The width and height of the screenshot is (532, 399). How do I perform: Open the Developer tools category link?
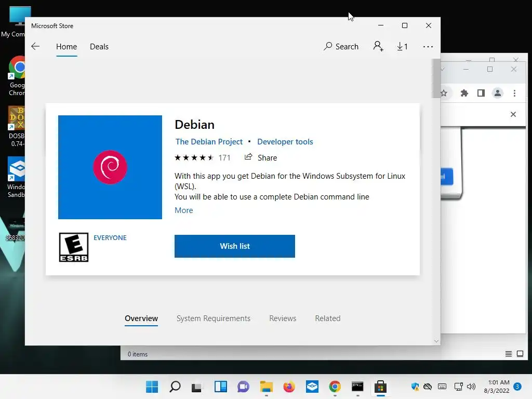coord(285,142)
